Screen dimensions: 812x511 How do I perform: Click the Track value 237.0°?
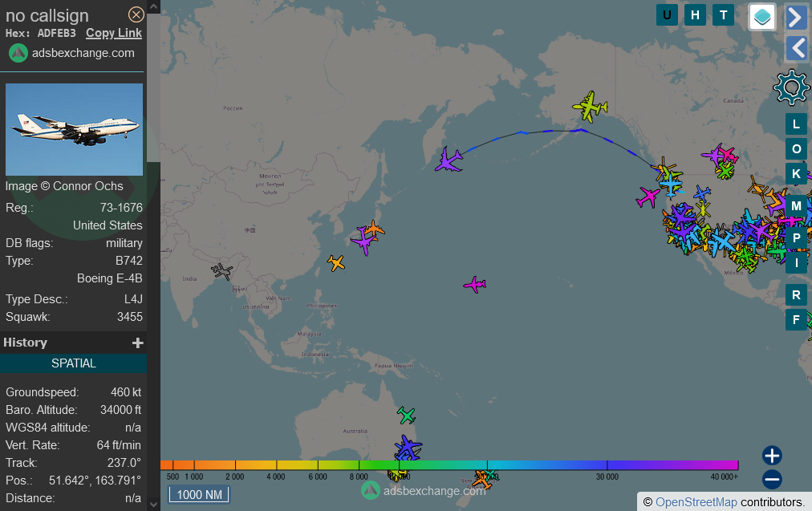(x=124, y=463)
